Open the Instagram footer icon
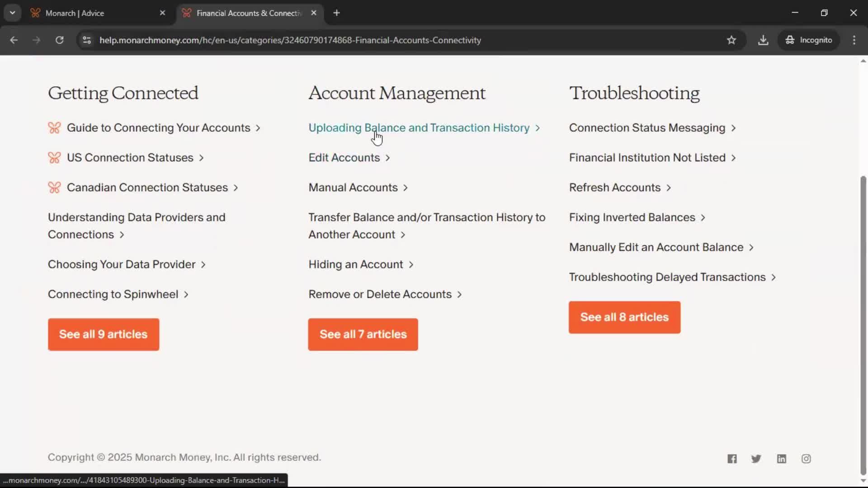The width and height of the screenshot is (868, 488). coord(806,459)
